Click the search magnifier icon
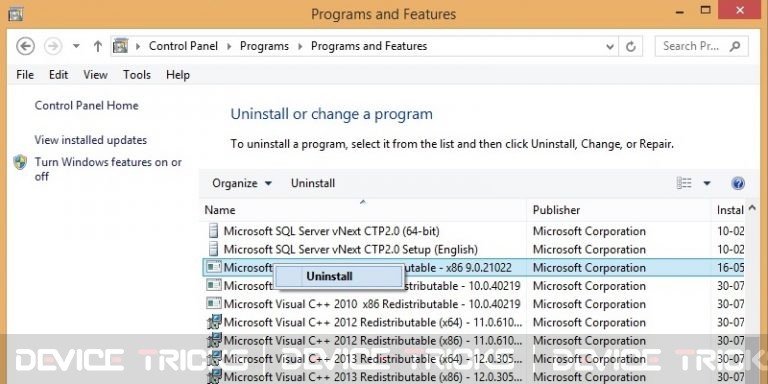The height and width of the screenshot is (384, 768). coord(734,46)
